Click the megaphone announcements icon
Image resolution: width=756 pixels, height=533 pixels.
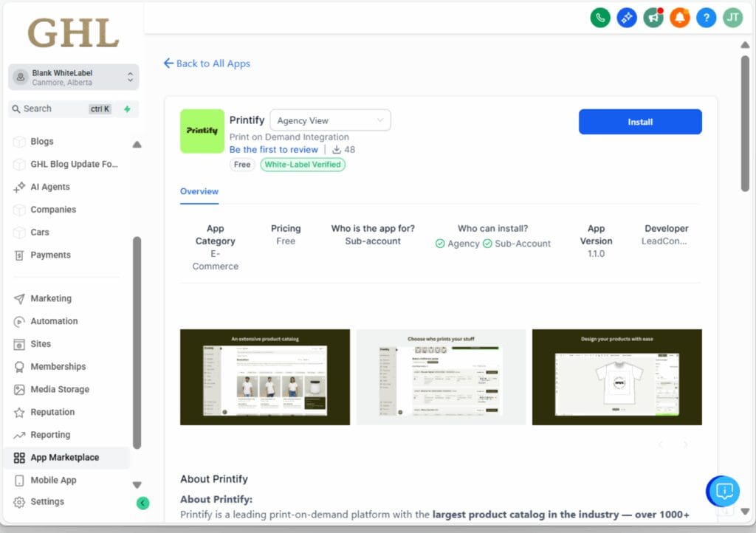(653, 17)
